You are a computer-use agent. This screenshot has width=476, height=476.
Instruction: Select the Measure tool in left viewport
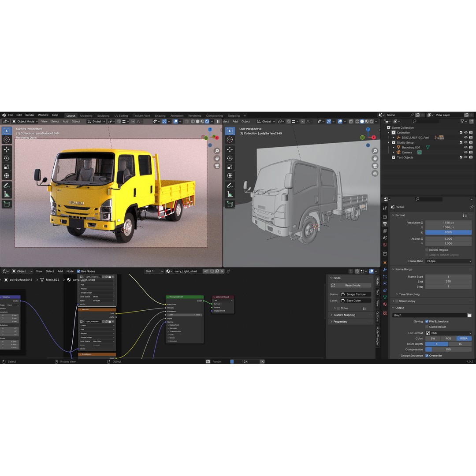click(x=7, y=194)
